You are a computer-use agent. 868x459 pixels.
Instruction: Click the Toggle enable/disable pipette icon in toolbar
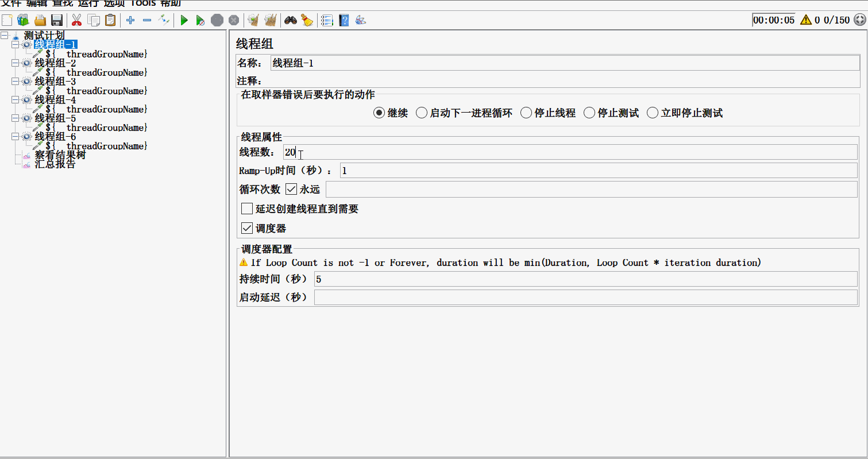(x=164, y=21)
